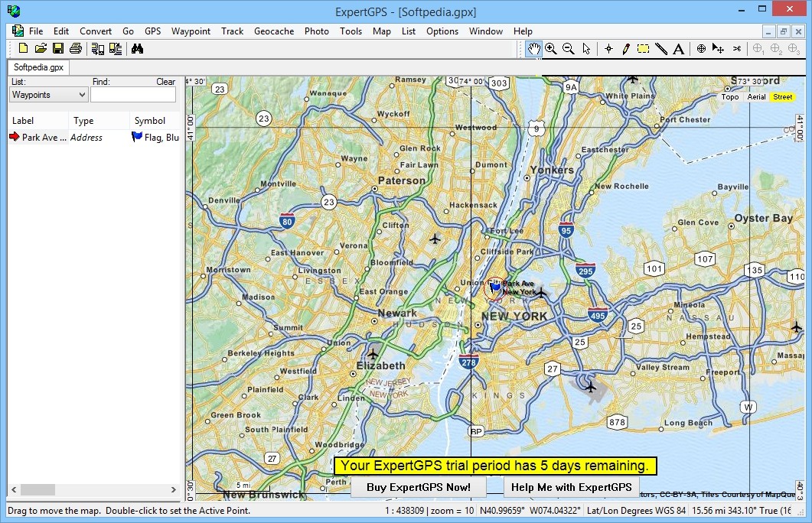
Task: Switch map view to Topo
Action: (730, 97)
